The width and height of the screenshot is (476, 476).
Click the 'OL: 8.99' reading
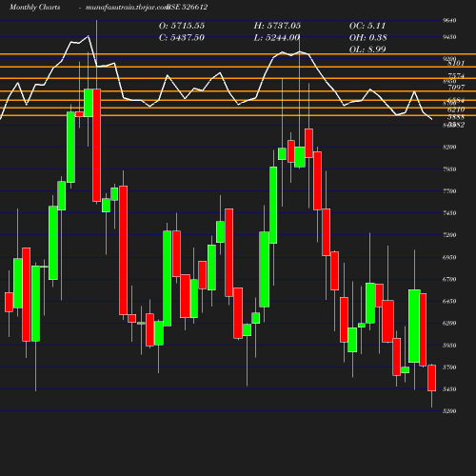367,50
